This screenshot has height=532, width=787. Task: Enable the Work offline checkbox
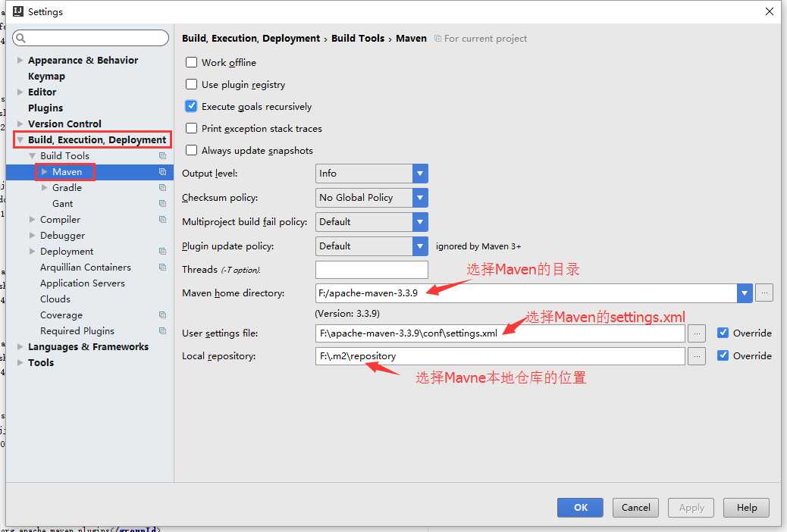tap(191, 62)
